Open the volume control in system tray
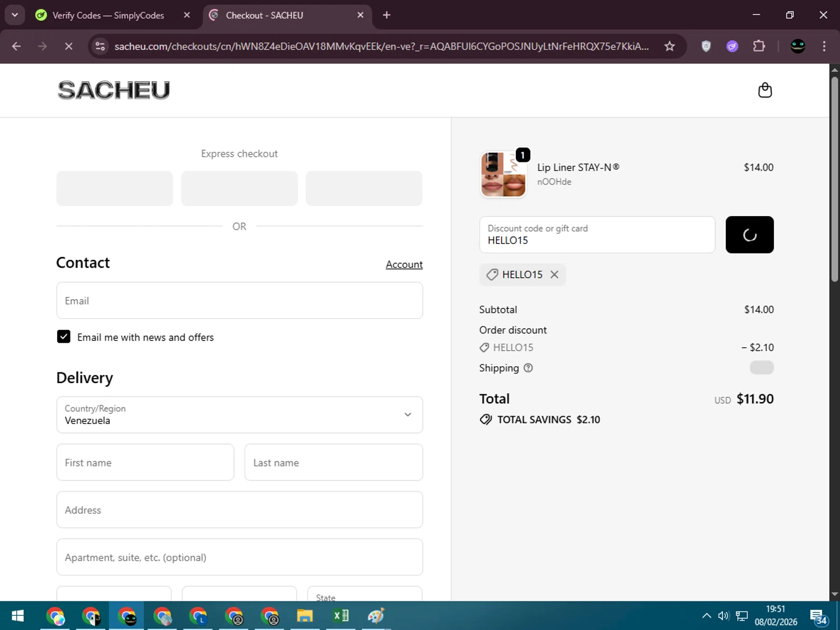The width and height of the screenshot is (840, 630). point(724,616)
